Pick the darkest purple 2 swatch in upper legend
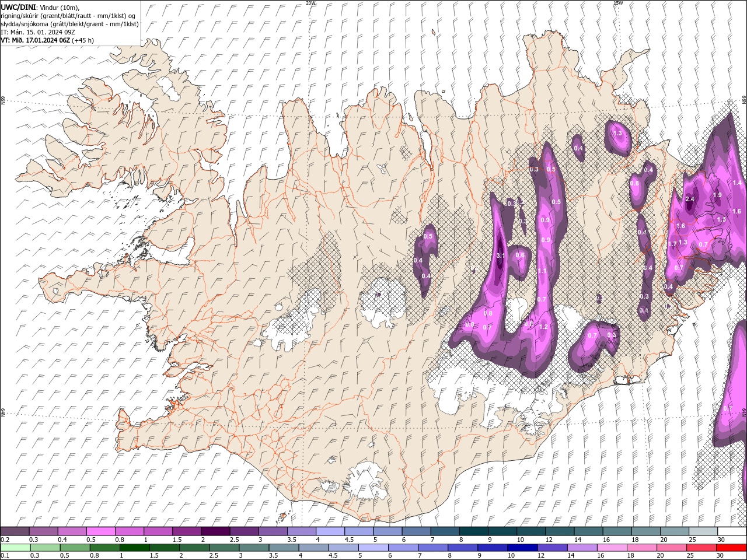Screen dimensions: 747x560 coord(215,531)
